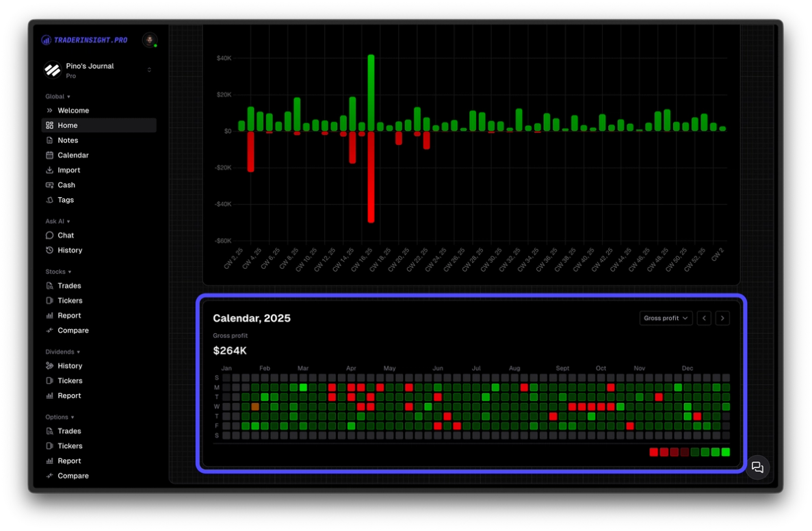Click the brightest green legend swatch
This screenshot has height=531, width=812.
click(x=725, y=452)
